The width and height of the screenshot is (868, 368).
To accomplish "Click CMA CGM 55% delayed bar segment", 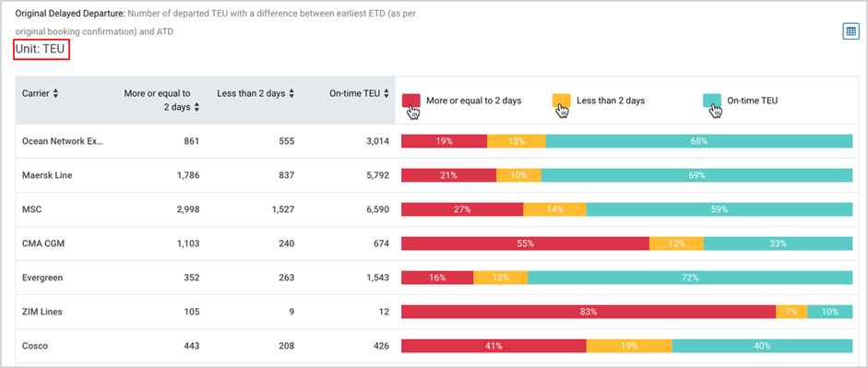I will pos(526,243).
